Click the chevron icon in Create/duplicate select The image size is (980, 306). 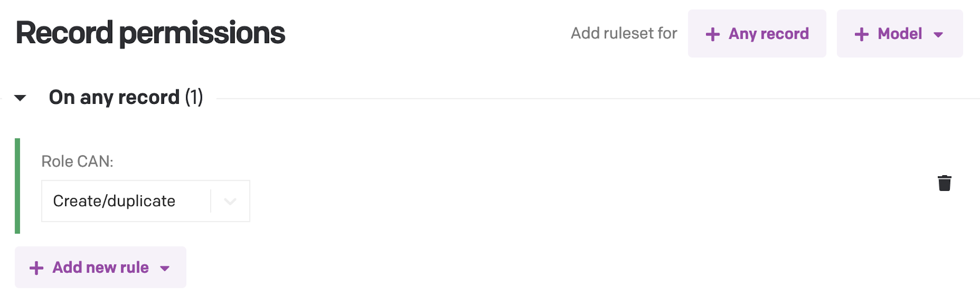point(230,201)
